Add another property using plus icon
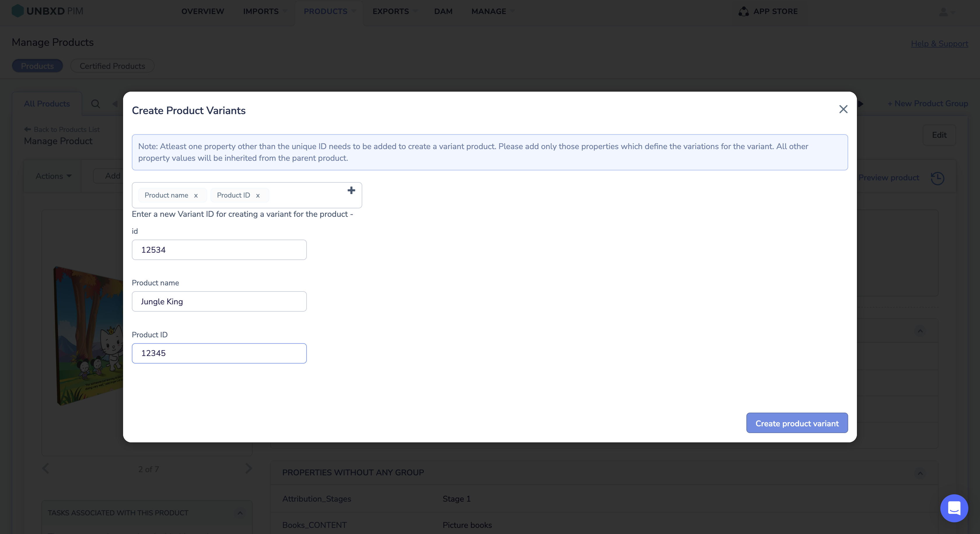 pyautogui.click(x=351, y=190)
